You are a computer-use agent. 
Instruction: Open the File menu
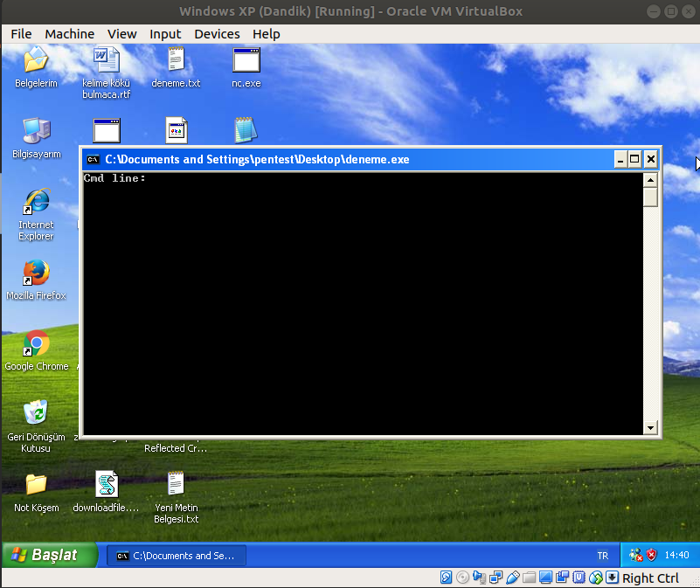click(x=21, y=34)
